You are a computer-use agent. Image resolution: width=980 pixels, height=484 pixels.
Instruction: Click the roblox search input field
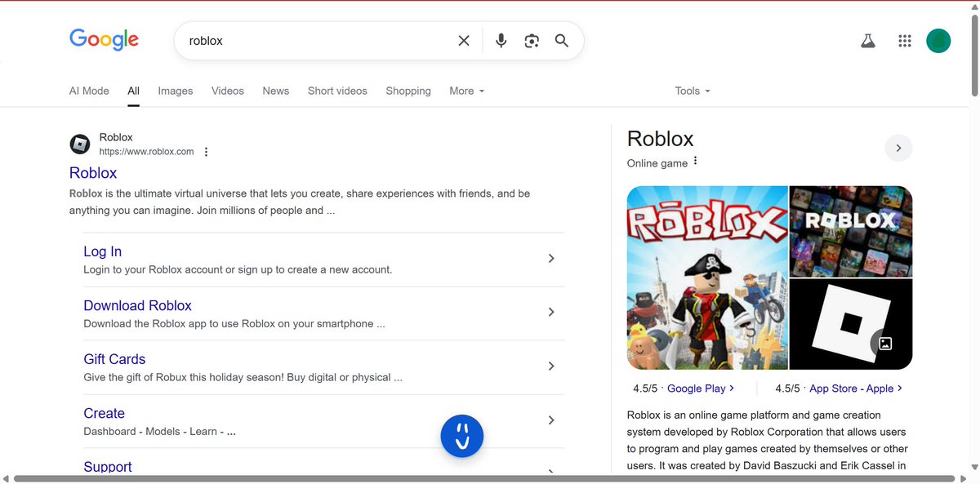point(318,41)
